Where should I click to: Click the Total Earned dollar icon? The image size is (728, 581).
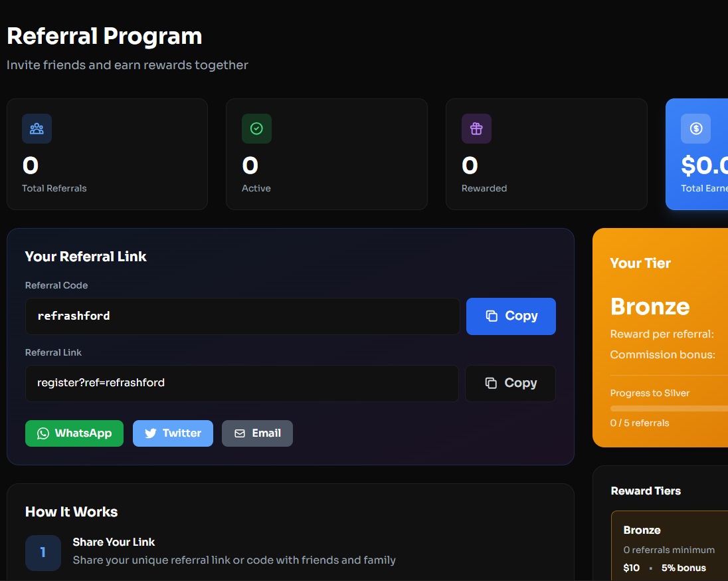695,128
